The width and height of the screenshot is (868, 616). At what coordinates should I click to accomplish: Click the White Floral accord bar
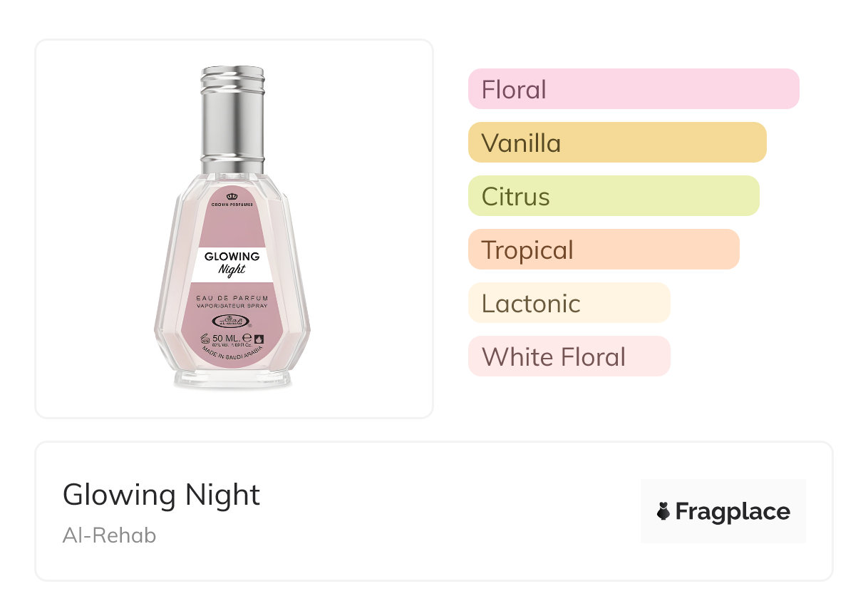tap(569, 356)
